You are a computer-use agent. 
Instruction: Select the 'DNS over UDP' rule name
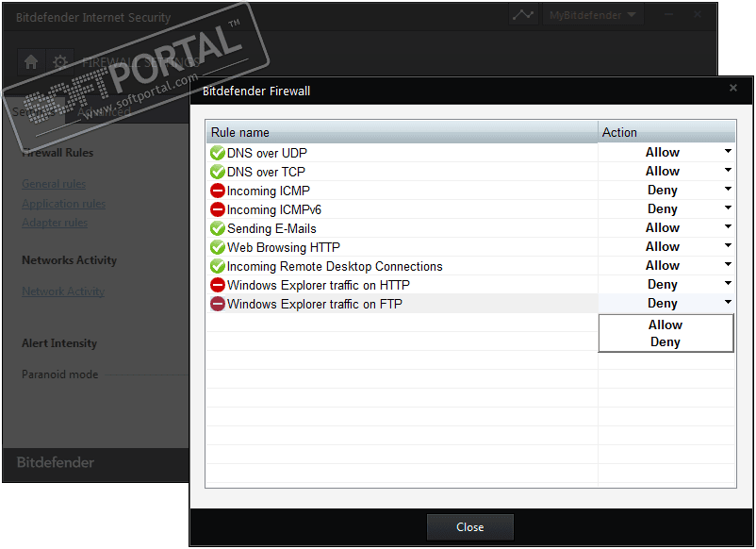pyautogui.click(x=267, y=153)
